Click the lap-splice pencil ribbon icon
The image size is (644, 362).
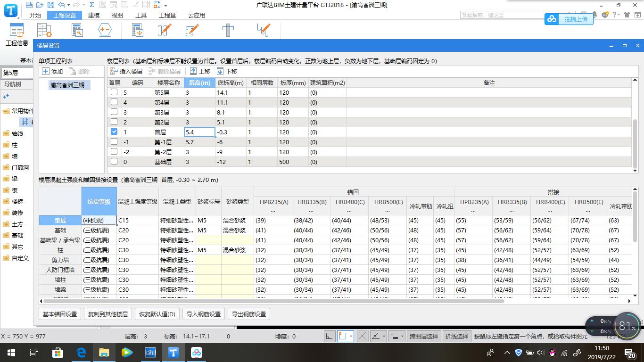tap(192, 30)
